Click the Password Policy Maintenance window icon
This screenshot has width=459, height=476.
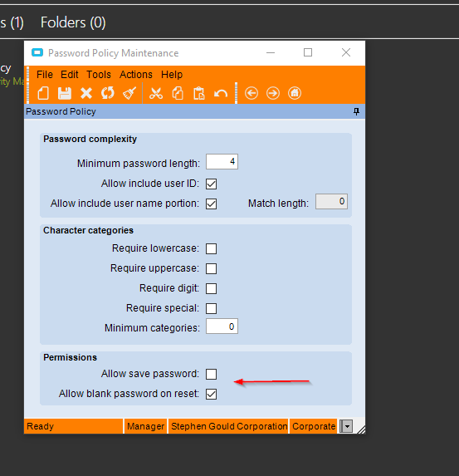(x=37, y=53)
